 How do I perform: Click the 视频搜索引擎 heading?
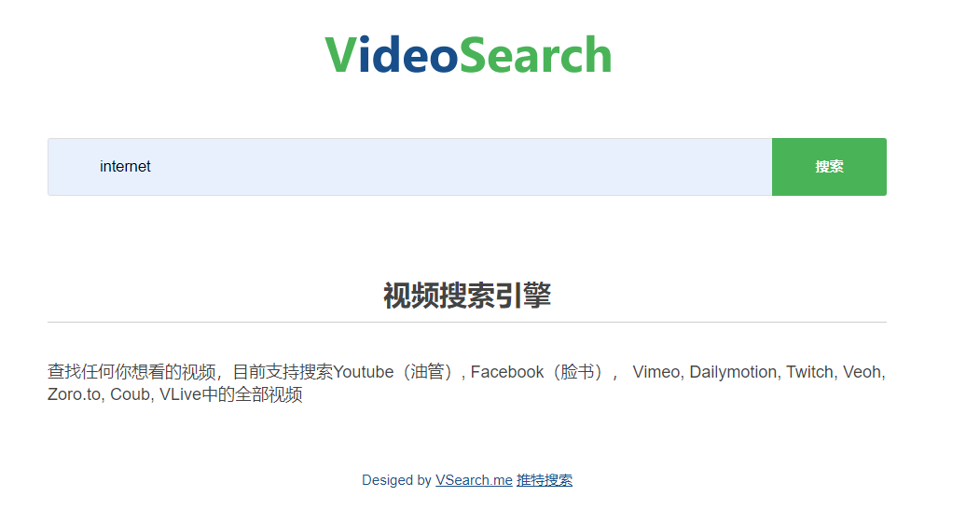(x=467, y=296)
